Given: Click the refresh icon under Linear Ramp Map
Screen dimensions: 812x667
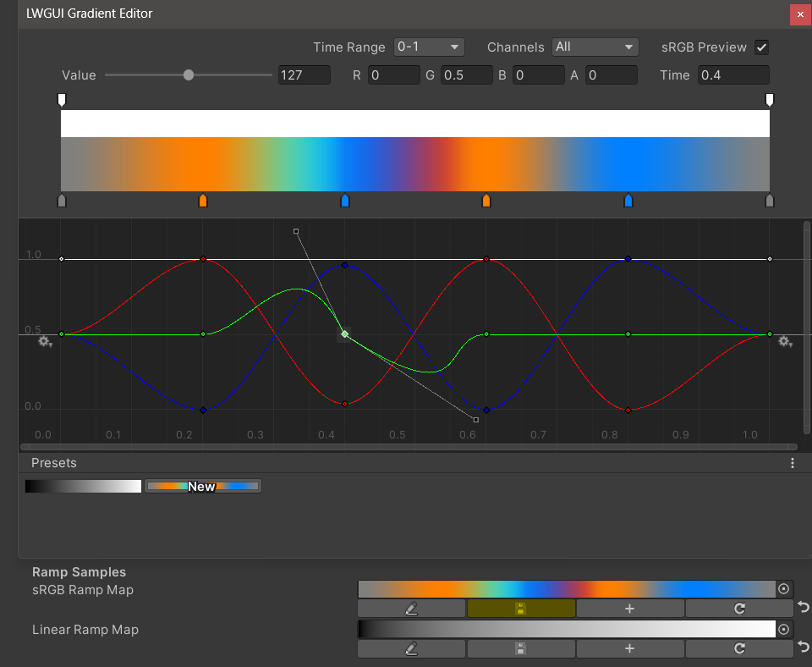Looking at the screenshot, I should 739,648.
